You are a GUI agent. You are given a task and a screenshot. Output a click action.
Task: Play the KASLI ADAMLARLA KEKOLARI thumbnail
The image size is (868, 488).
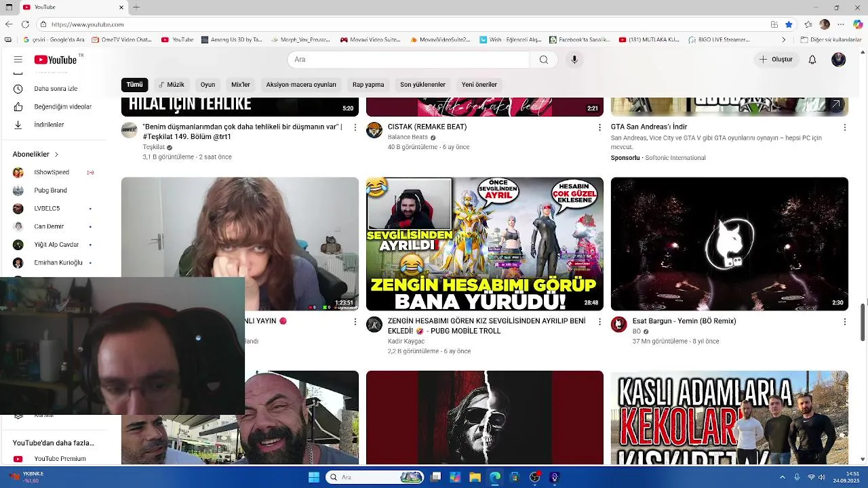[x=730, y=418]
